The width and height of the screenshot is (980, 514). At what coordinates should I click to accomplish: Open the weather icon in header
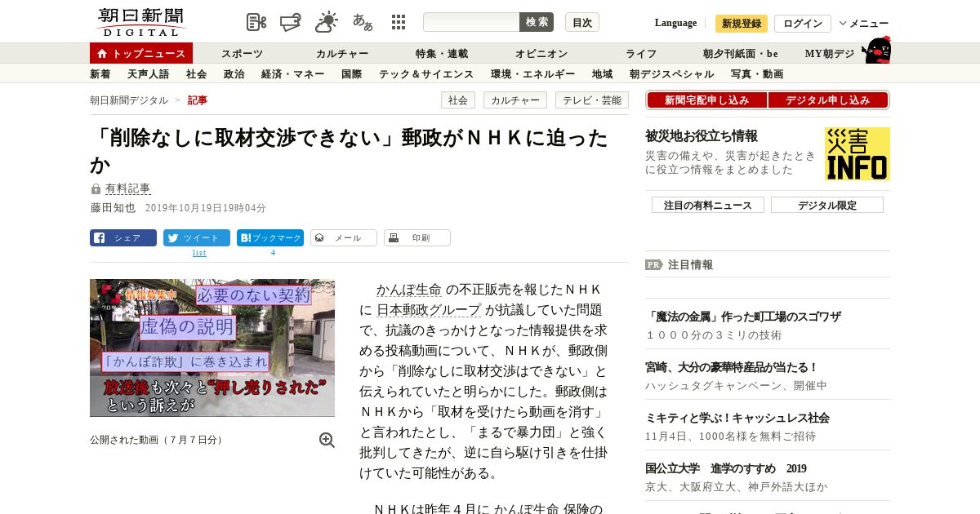[327, 22]
